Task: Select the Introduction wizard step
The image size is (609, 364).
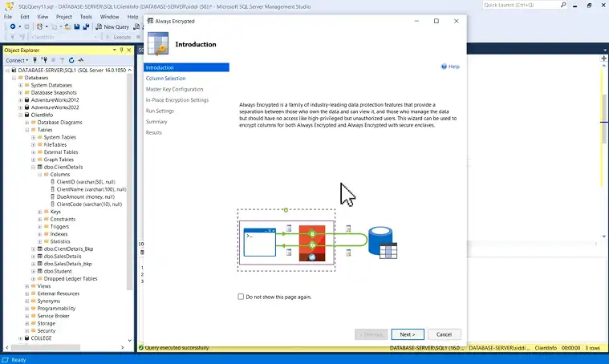Action: click(x=186, y=67)
